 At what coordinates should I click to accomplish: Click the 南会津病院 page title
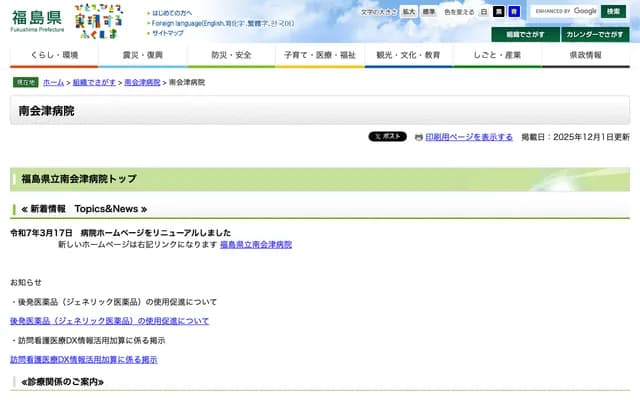(x=47, y=111)
